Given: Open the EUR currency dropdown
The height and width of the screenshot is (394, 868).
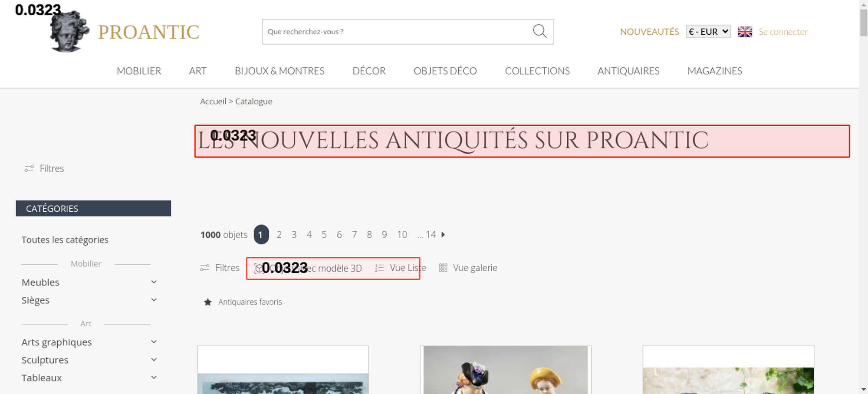Looking at the screenshot, I should click(x=708, y=32).
